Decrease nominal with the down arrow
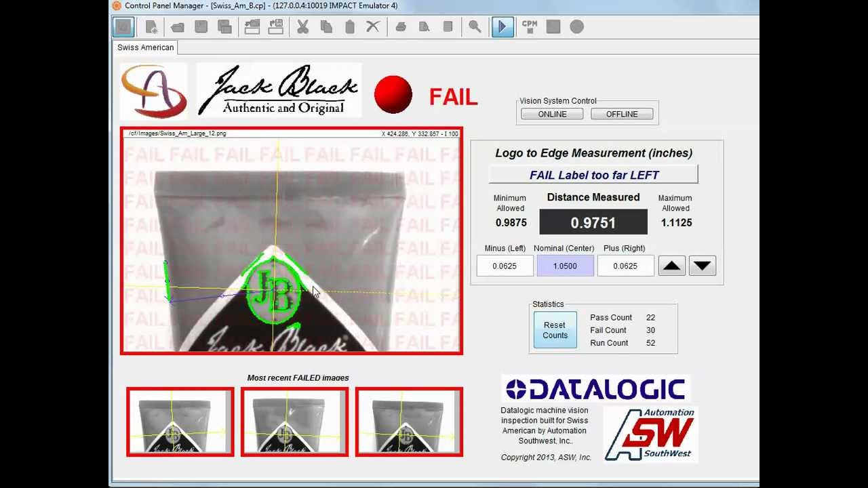Image resolution: width=868 pixels, height=488 pixels. [702, 266]
